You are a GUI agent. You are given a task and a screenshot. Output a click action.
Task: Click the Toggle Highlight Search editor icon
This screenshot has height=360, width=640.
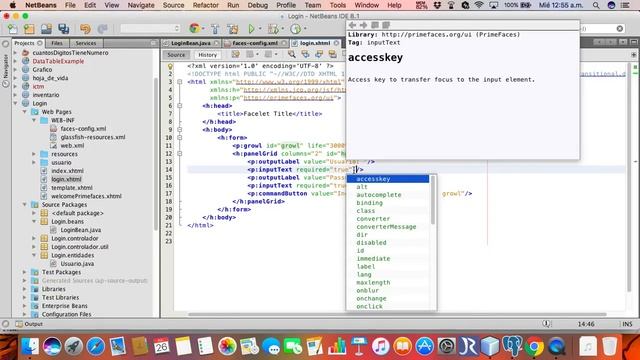coord(333,54)
